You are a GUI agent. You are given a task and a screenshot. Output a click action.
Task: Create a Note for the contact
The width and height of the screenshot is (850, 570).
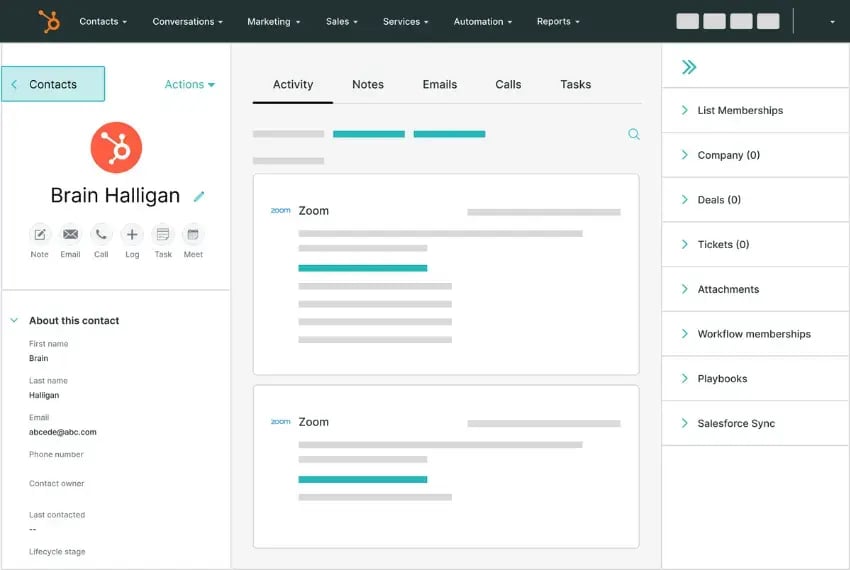click(40, 234)
